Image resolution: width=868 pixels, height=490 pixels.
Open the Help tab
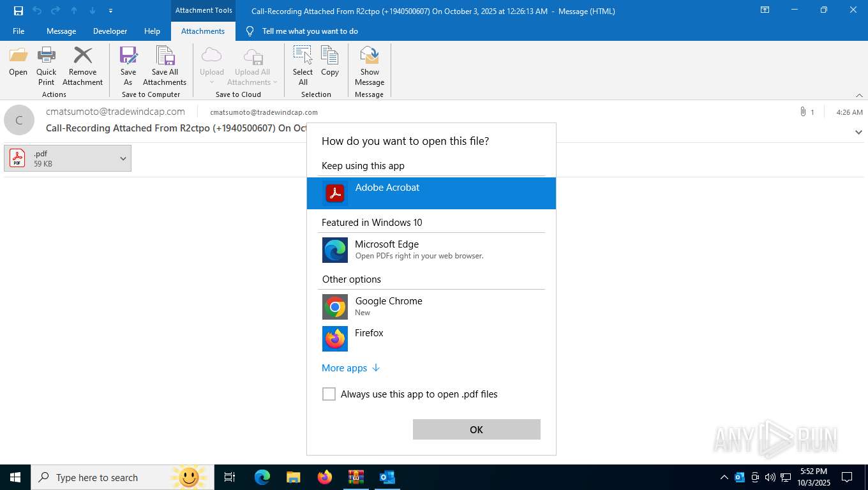(152, 31)
